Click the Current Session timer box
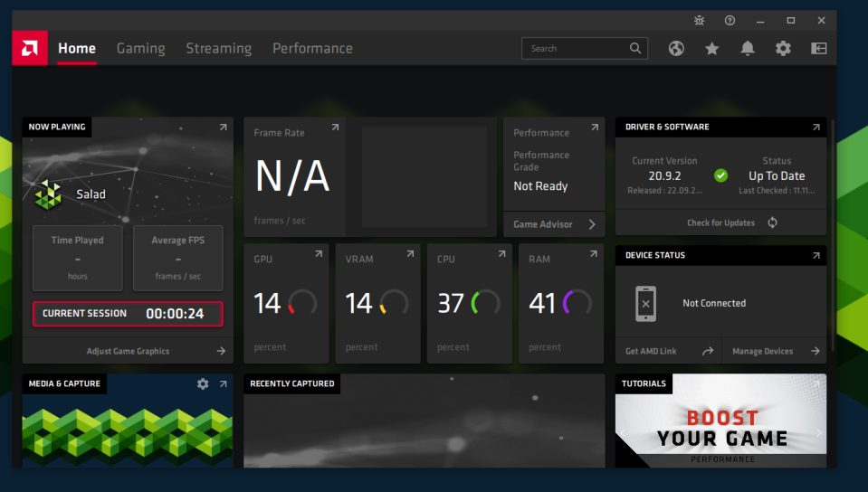 (x=128, y=314)
